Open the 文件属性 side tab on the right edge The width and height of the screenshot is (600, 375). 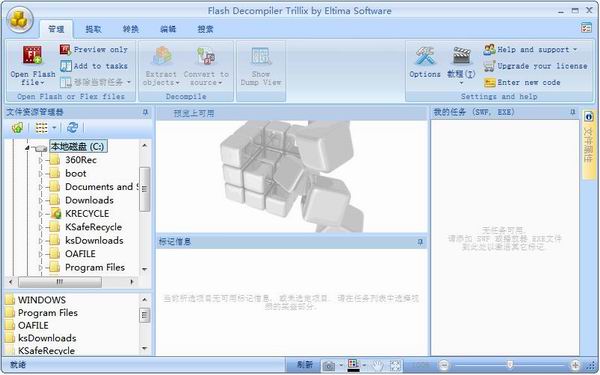(x=589, y=145)
